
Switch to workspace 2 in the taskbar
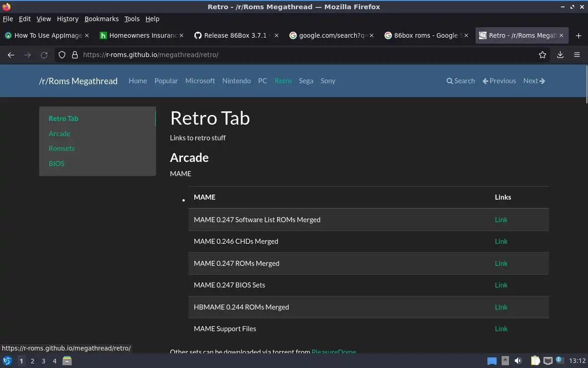point(33,361)
